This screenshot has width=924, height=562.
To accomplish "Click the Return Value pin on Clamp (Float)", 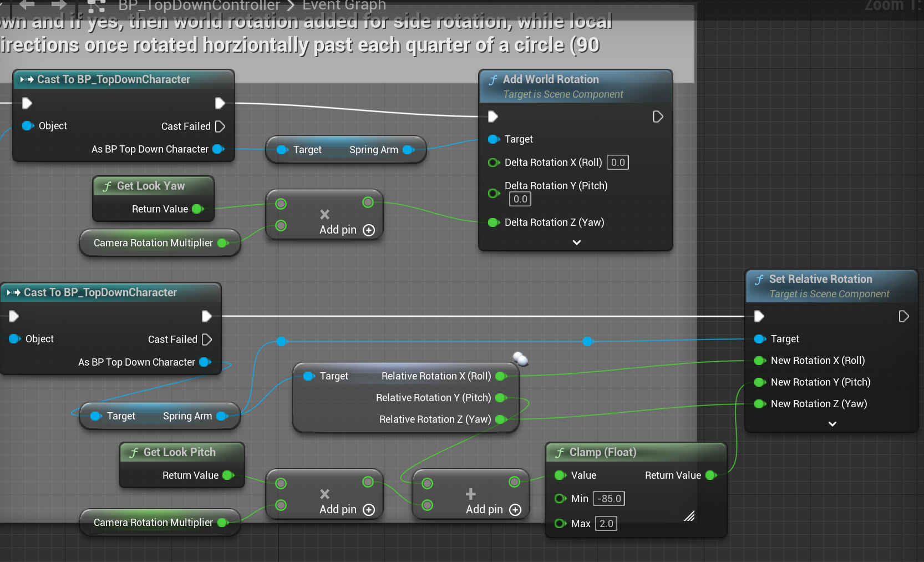I will coord(712,475).
